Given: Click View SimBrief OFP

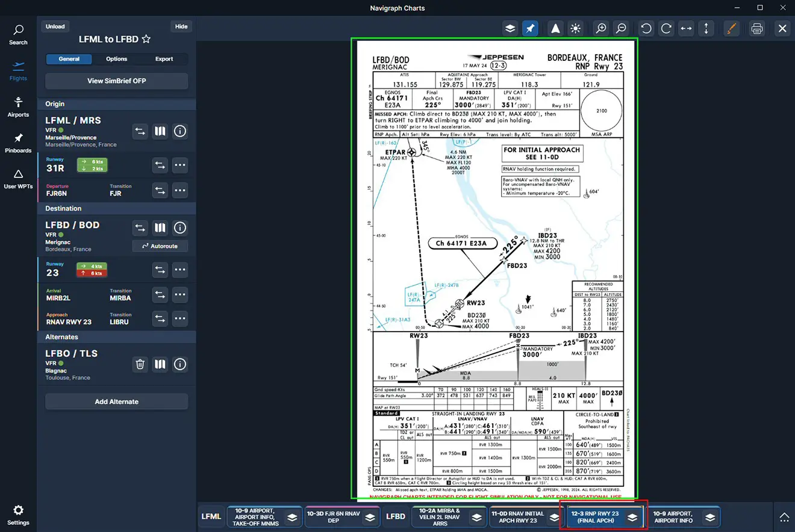Looking at the screenshot, I should click(116, 81).
